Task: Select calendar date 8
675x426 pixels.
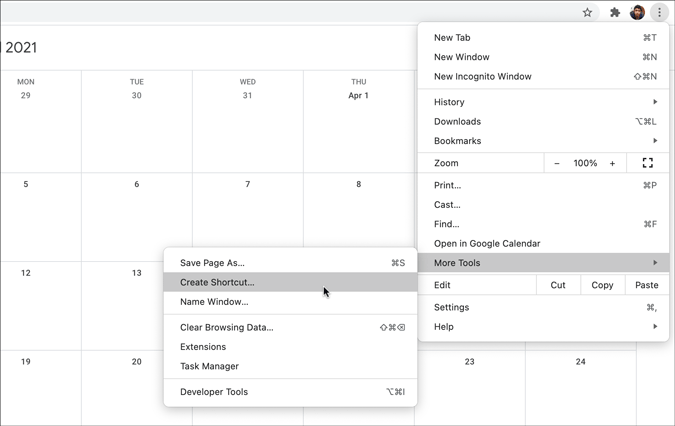Action: click(x=359, y=184)
